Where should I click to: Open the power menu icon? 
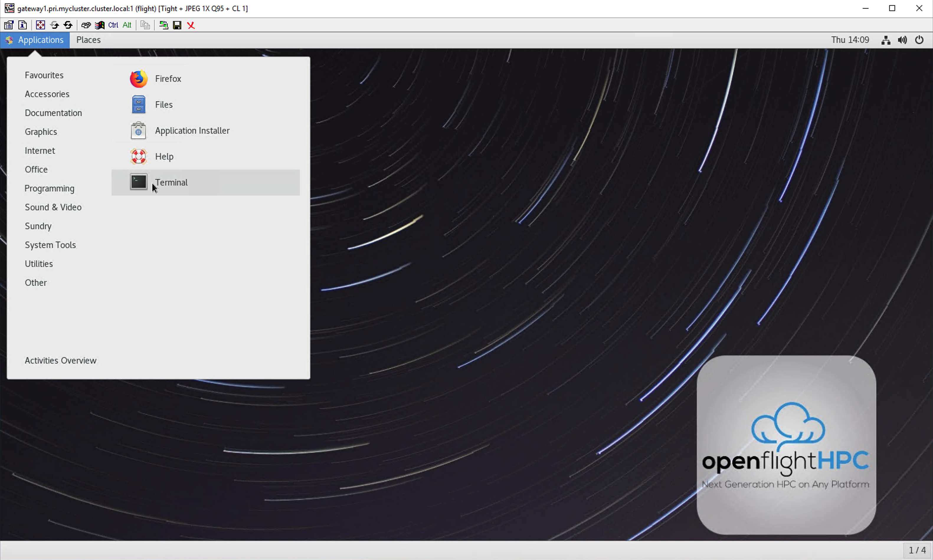(x=919, y=40)
